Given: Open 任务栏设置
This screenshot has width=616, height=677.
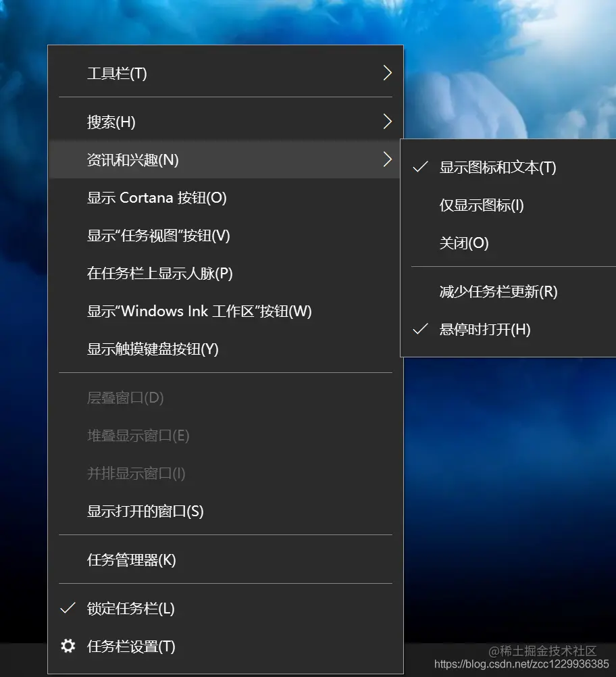Looking at the screenshot, I should pyautogui.click(x=132, y=647).
